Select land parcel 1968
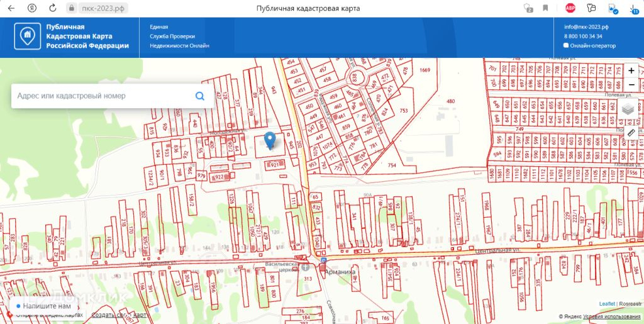Viewport: 644px width, 324px height. (487, 207)
